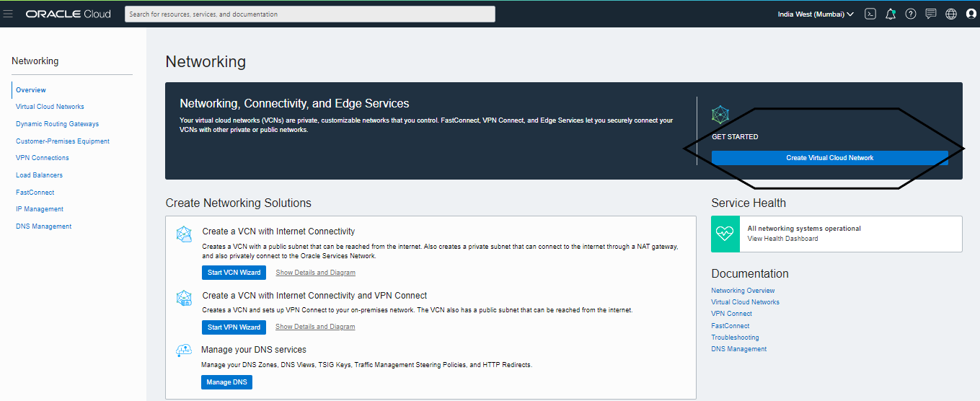This screenshot has width=980, height=401.
Task: Click Start VCN Wizard button
Action: point(234,273)
